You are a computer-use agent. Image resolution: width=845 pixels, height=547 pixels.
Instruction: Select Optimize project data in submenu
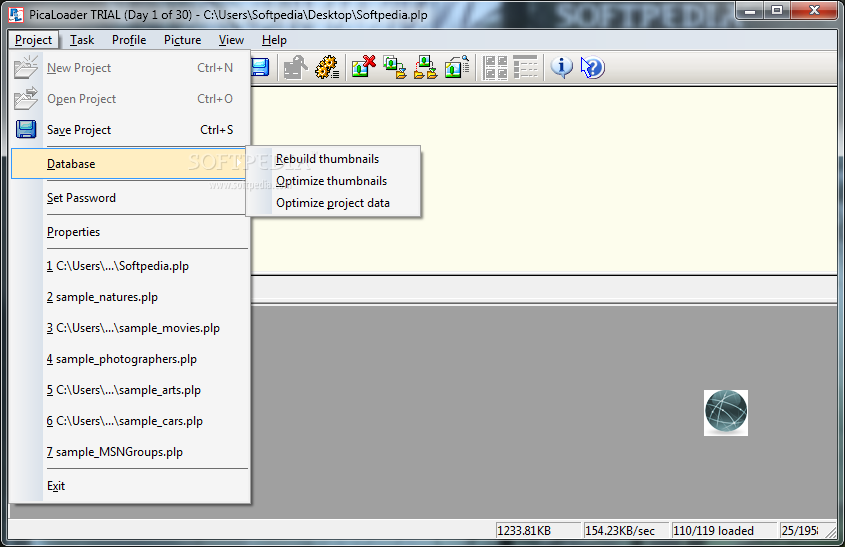tap(333, 203)
